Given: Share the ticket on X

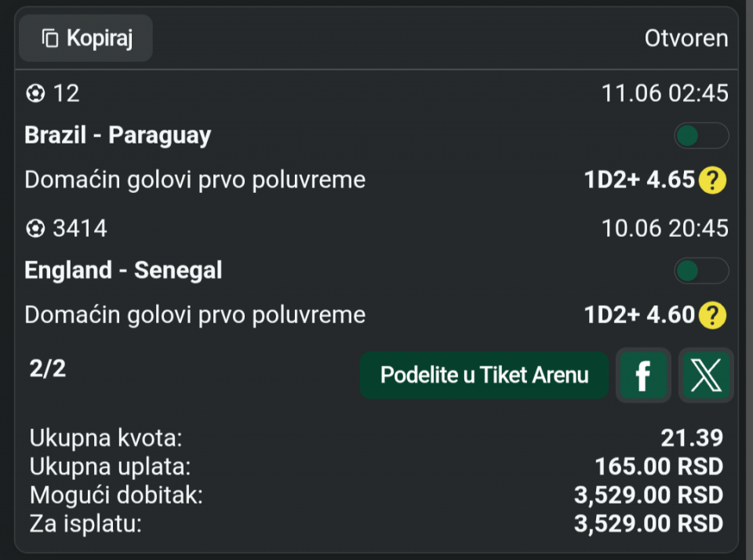Looking at the screenshot, I should (x=706, y=375).
